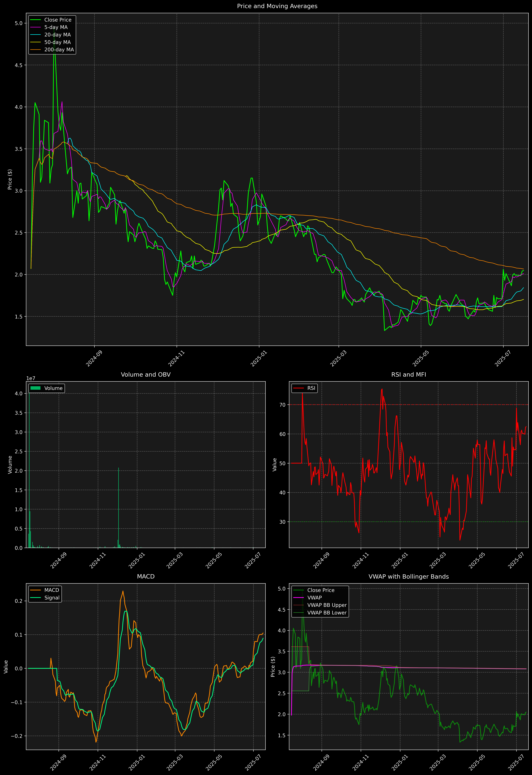The width and height of the screenshot is (532, 775).
Task: Click "Price ($)" axis label of moving averages chart
Action: (x=10, y=179)
